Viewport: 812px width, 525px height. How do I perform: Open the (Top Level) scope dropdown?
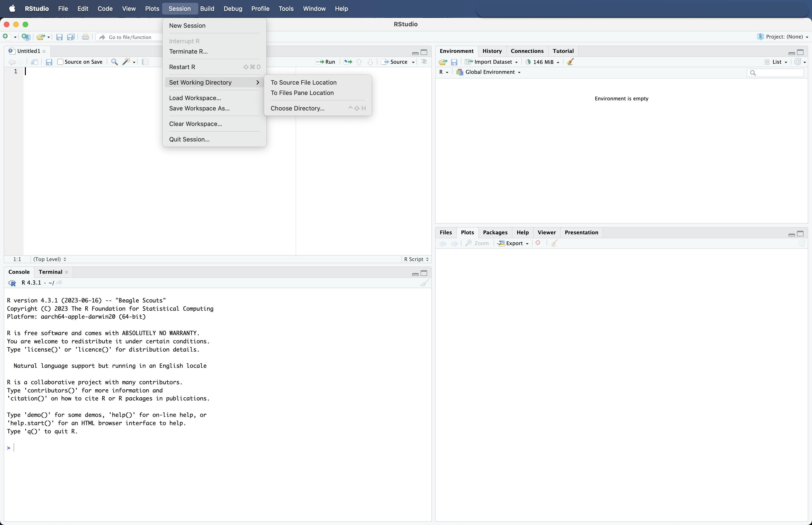(x=50, y=259)
